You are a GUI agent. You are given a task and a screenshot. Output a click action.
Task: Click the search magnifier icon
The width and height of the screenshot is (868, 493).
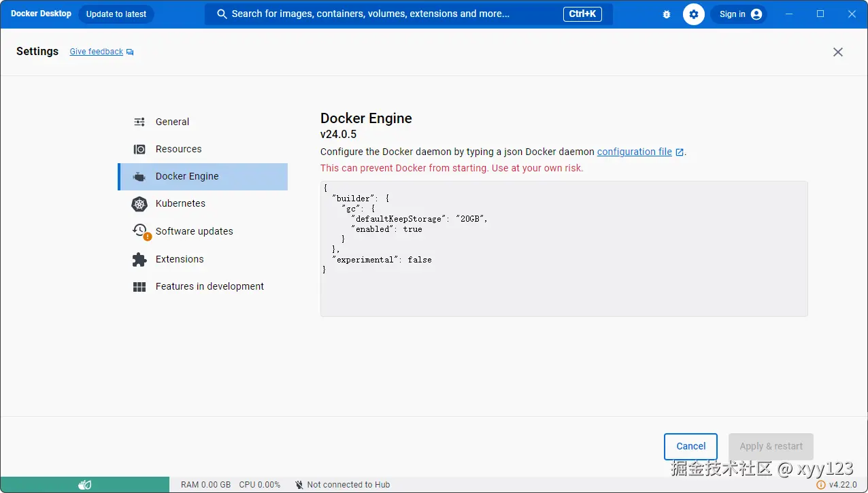coord(222,14)
